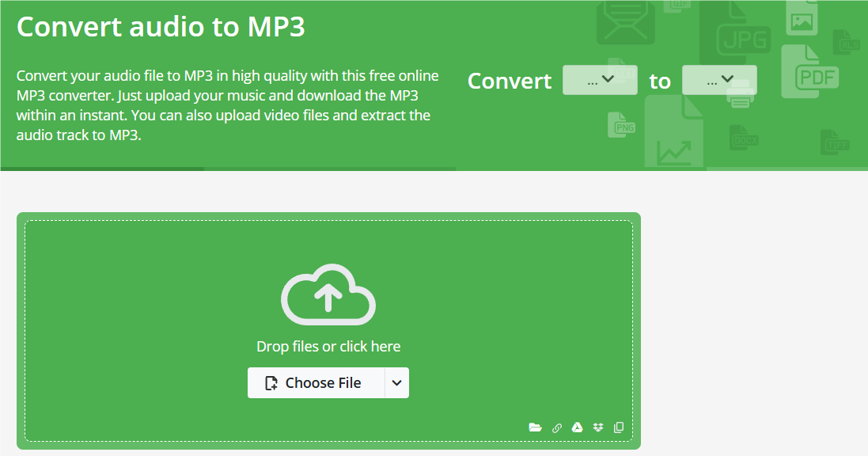868x456 pixels.
Task: Open file browser via folder icon
Action: (x=536, y=427)
